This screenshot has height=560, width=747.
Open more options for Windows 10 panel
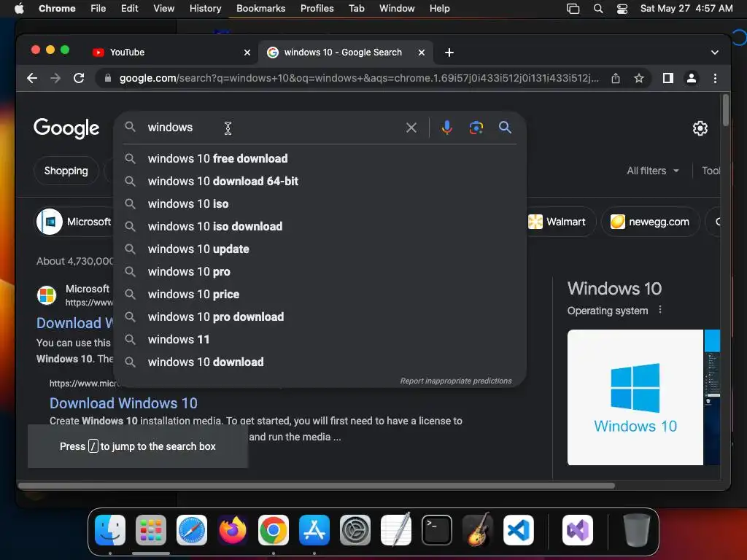pyautogui.click(x=659, y=310)
